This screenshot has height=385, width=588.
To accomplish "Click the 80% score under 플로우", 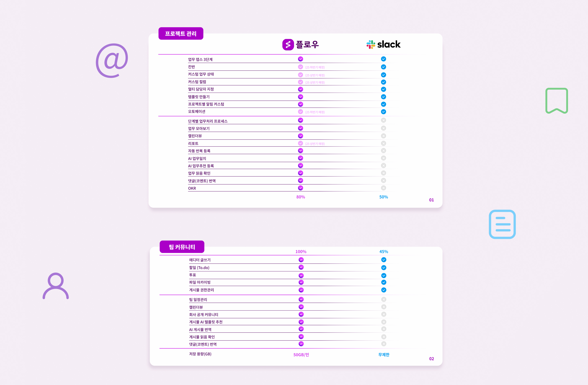I will pos(301,197).
